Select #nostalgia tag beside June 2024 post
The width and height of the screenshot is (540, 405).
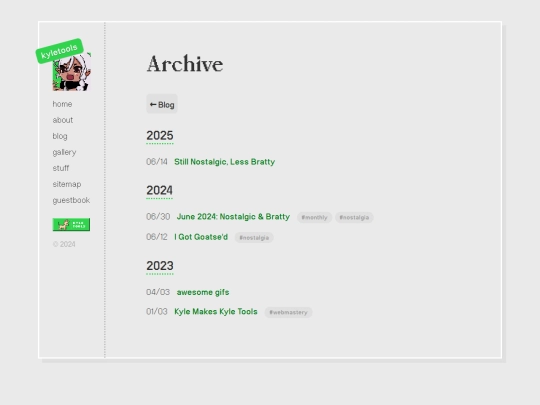[x=354, y=217]
